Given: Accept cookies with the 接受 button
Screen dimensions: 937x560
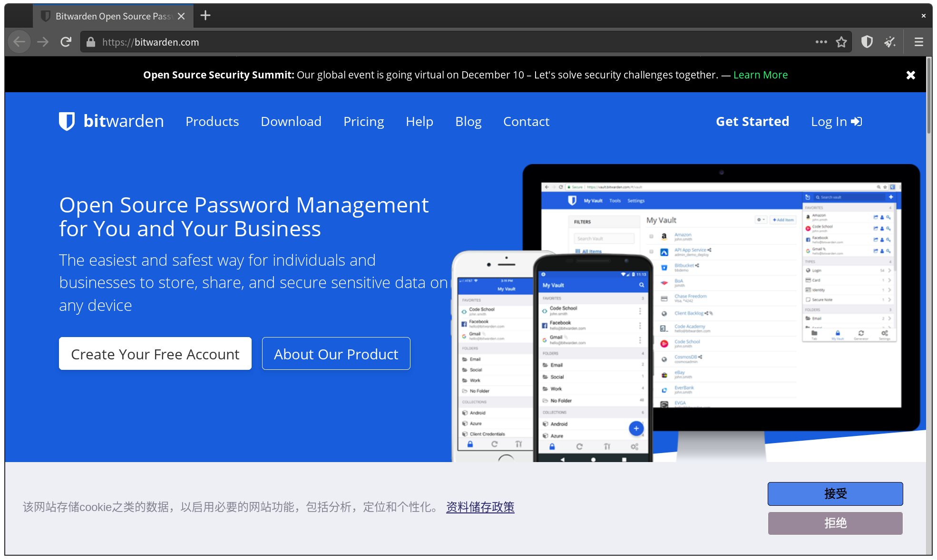Looking at the screenshot, I should pos(835,494).
